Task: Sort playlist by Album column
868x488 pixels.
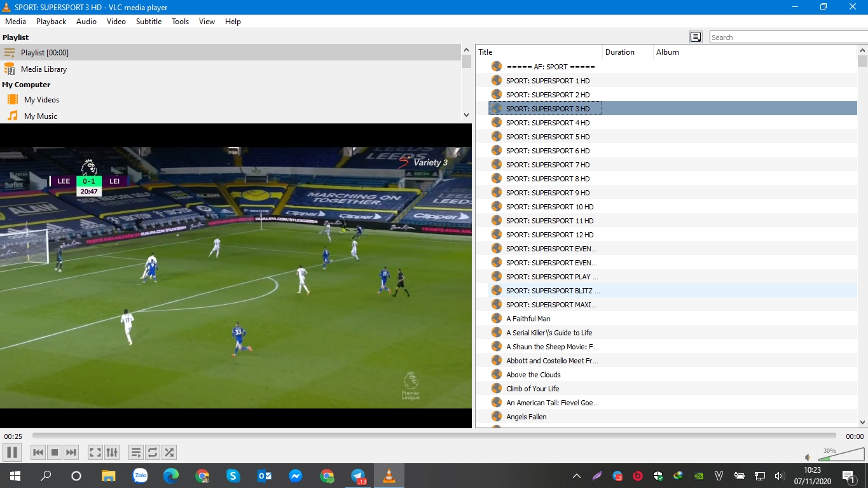Action: pos(755,52)
